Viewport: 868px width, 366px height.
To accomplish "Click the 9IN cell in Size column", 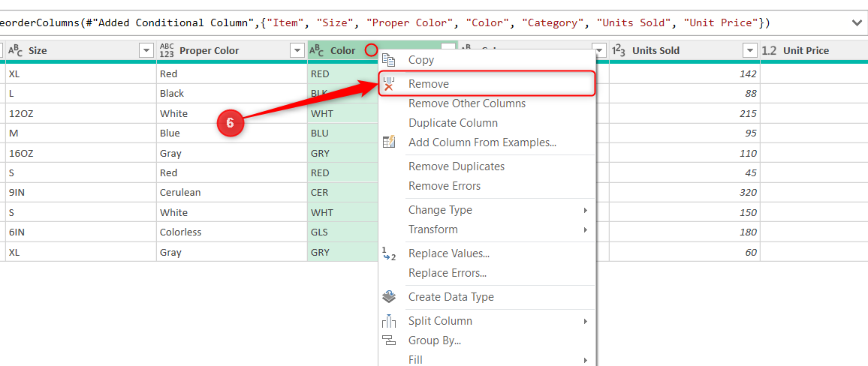I will 81,193.
